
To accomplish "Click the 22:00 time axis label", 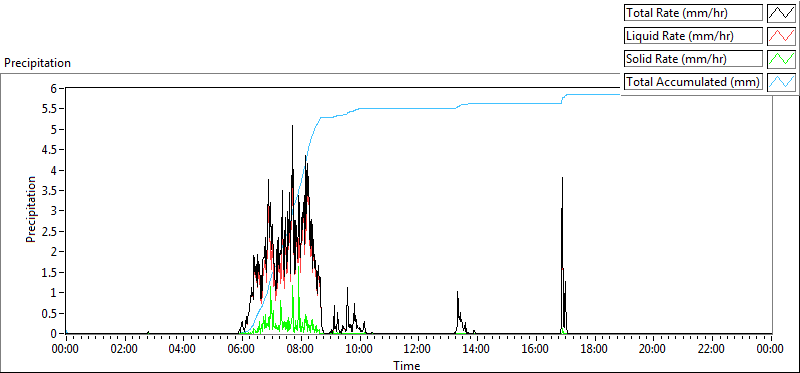I will [x=711, y=349].
